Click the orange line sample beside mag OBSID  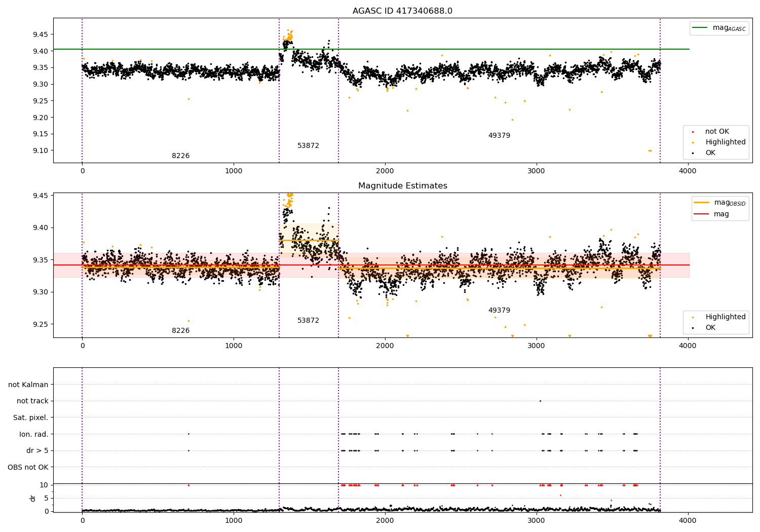[702, 203]
